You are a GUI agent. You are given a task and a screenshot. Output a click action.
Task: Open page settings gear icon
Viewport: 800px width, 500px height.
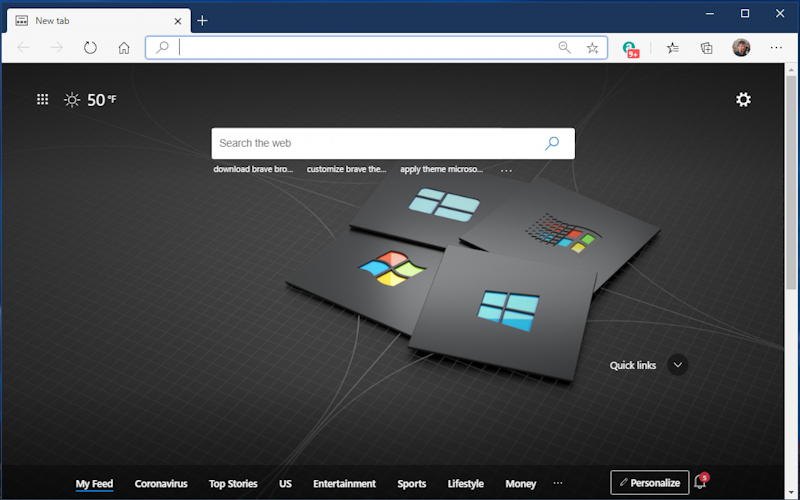743,99
